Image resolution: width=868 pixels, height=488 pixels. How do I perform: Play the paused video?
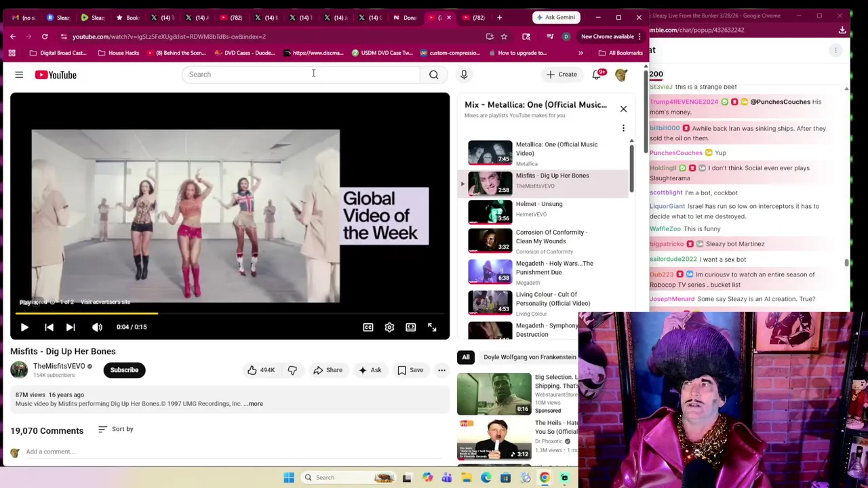24,327
